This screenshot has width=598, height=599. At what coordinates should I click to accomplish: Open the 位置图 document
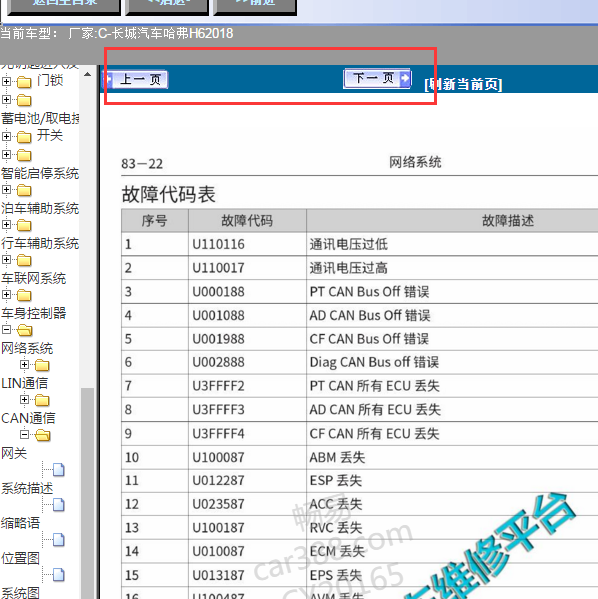pos(20,558)
